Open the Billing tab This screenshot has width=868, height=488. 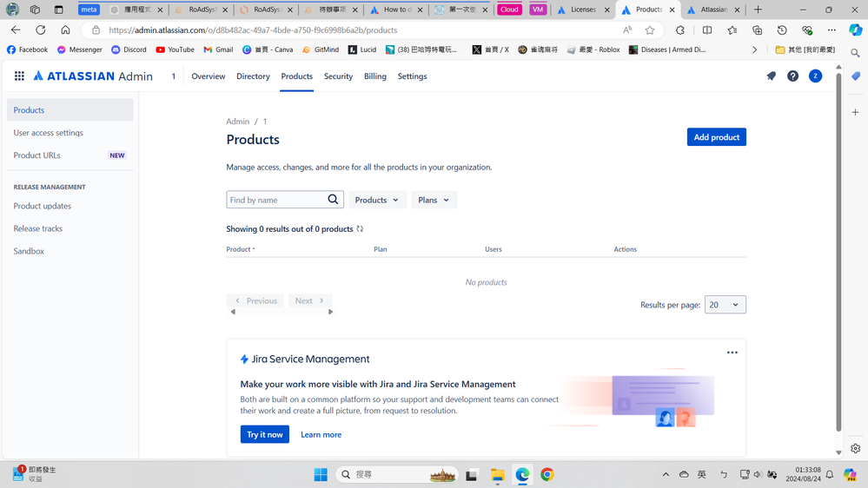tap(374, 76)
